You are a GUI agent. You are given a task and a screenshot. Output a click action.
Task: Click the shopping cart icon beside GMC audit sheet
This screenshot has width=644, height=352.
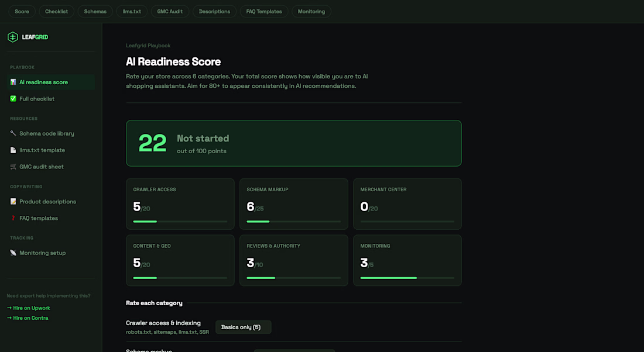coord(13,167)
